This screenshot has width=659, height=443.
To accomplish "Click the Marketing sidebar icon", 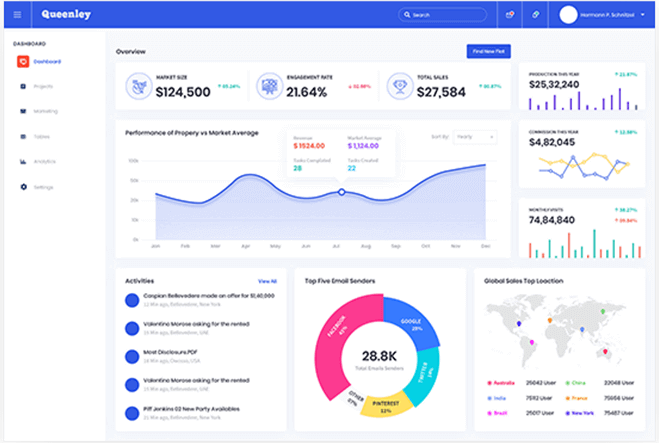I will [x=22, y=111].
